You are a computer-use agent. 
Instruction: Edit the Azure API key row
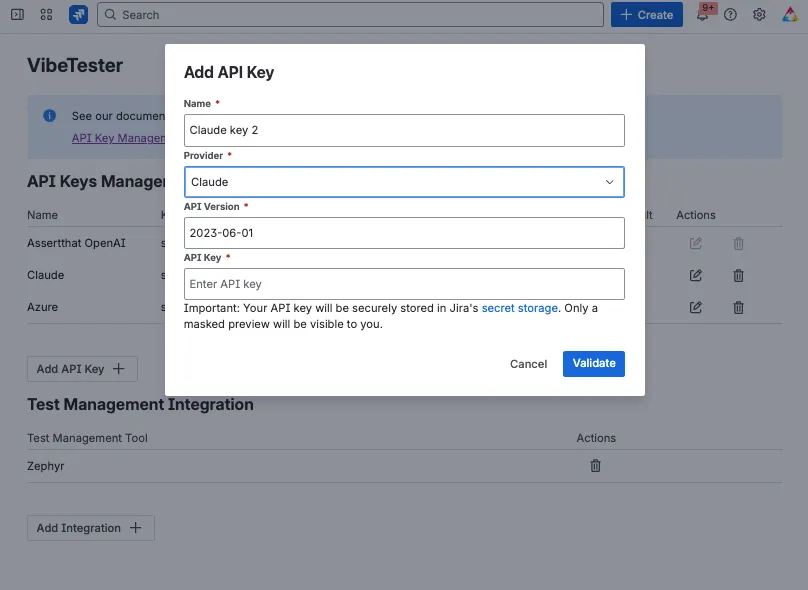(x=696, y=307)
